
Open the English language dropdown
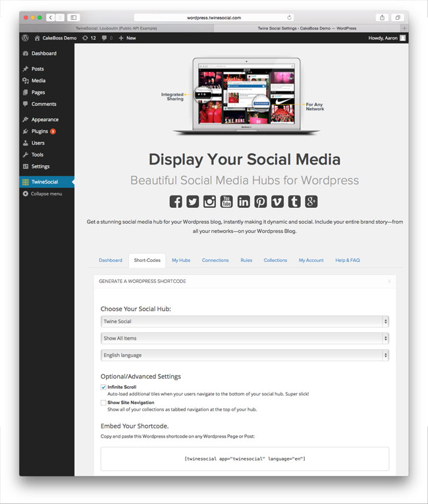pos(245,355)
